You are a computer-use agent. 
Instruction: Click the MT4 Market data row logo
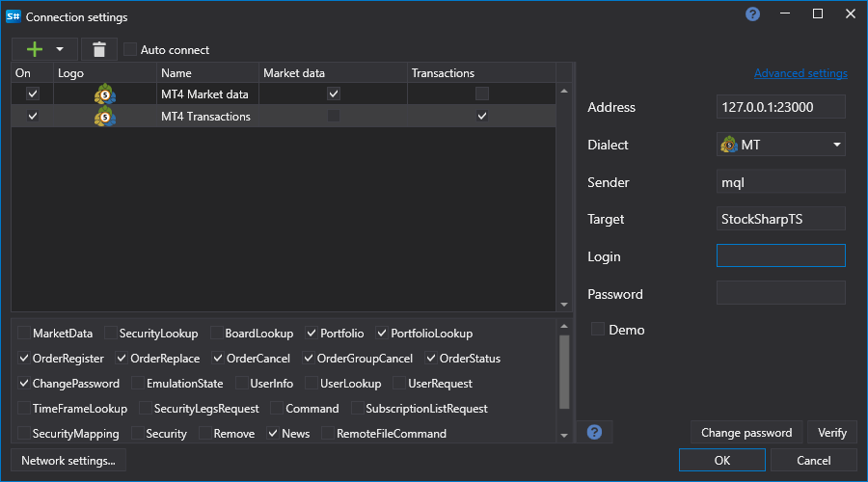point(104,94)
